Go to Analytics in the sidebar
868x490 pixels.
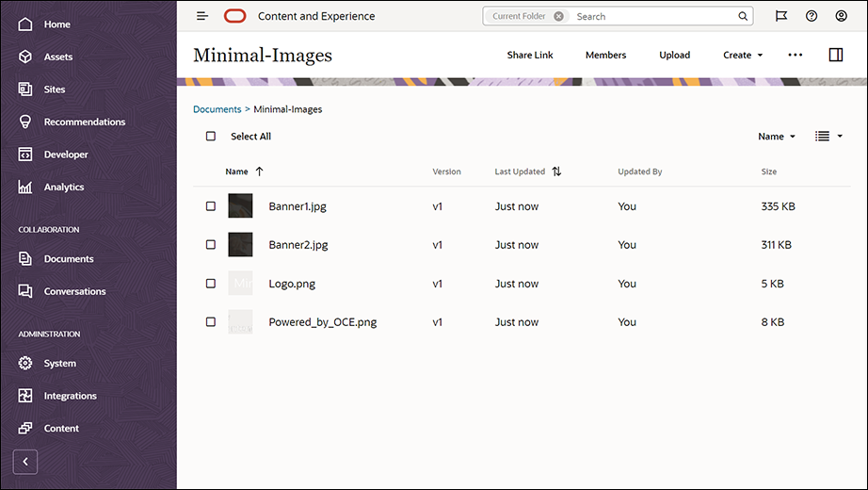(64, 188)
